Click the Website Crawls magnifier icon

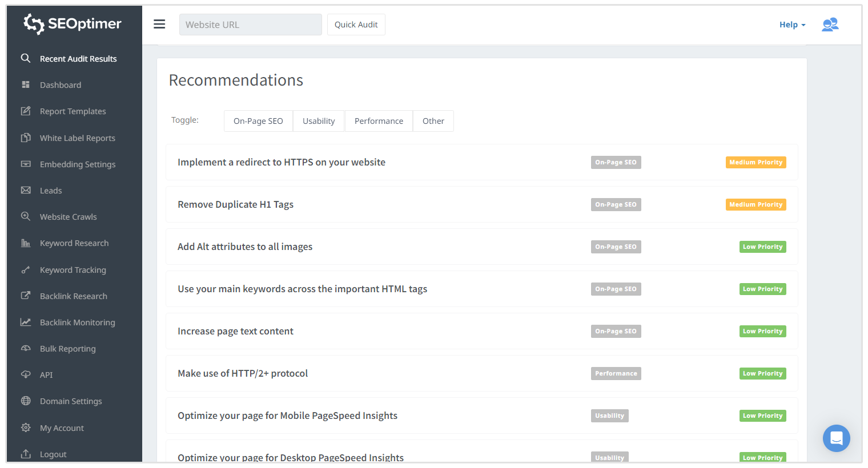[26, 216]
